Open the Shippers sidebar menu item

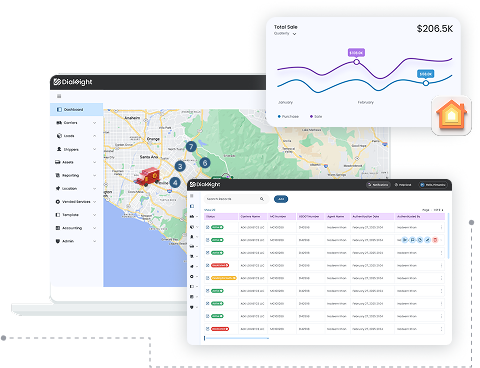point(76,149)
